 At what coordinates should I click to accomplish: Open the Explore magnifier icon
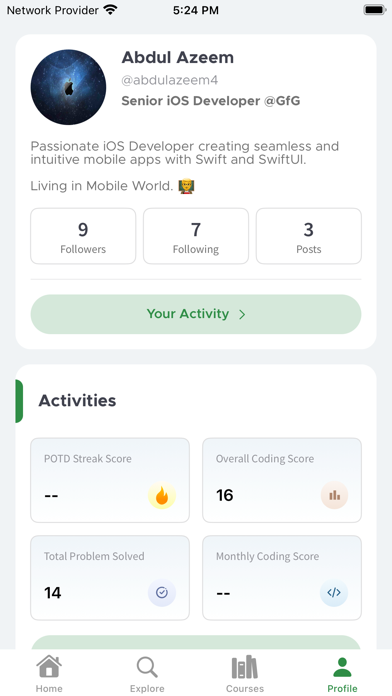click(x=147, y=667)
